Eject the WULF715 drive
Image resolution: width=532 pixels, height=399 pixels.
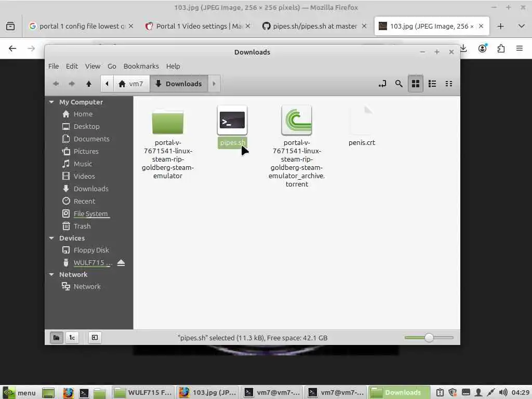(x=121, y=262)
